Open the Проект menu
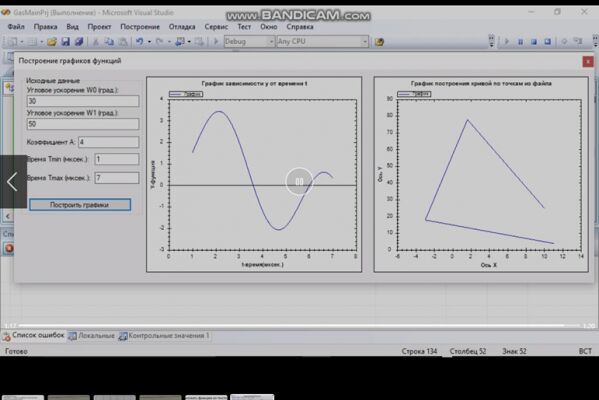The image size is (599, 400). coord(99,27)
